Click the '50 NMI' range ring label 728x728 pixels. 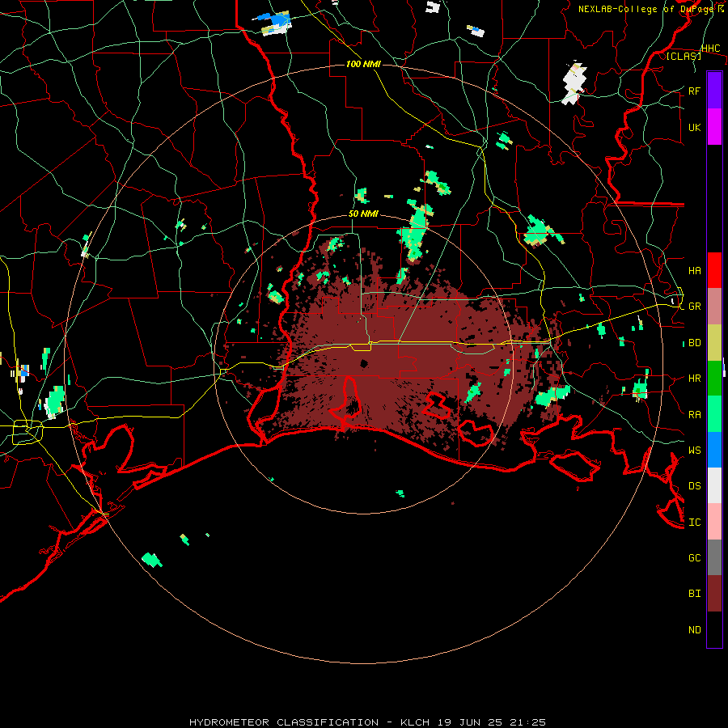(363, 214)
